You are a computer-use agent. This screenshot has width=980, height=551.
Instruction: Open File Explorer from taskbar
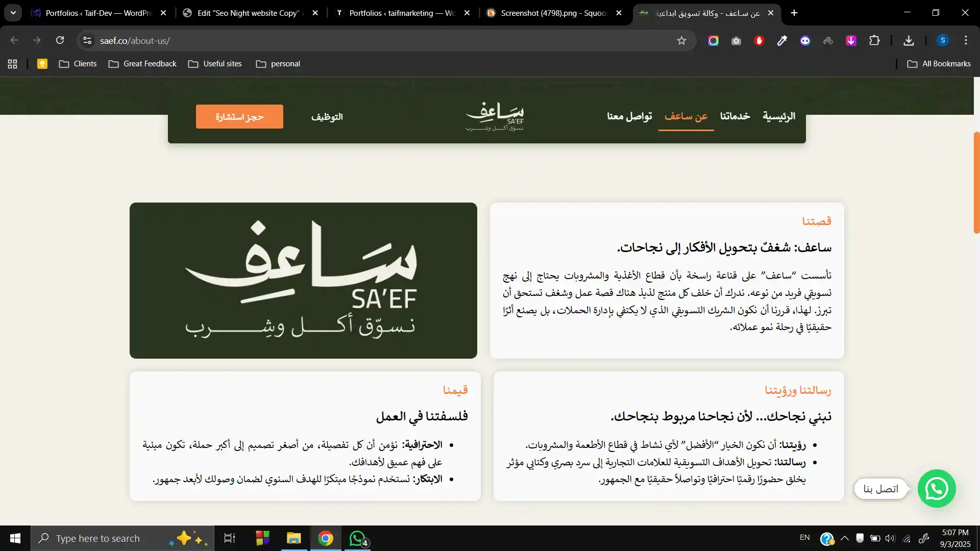click(x=293, y=538)
